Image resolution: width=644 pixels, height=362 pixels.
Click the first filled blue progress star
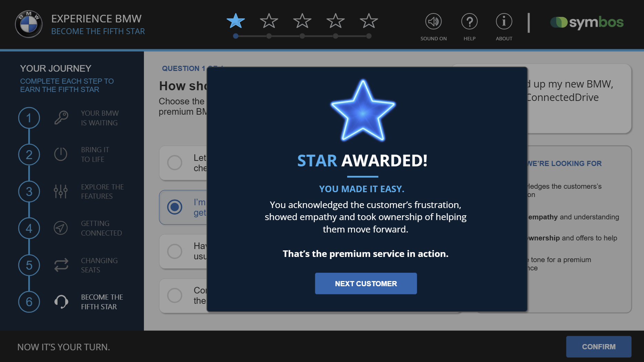236,21
